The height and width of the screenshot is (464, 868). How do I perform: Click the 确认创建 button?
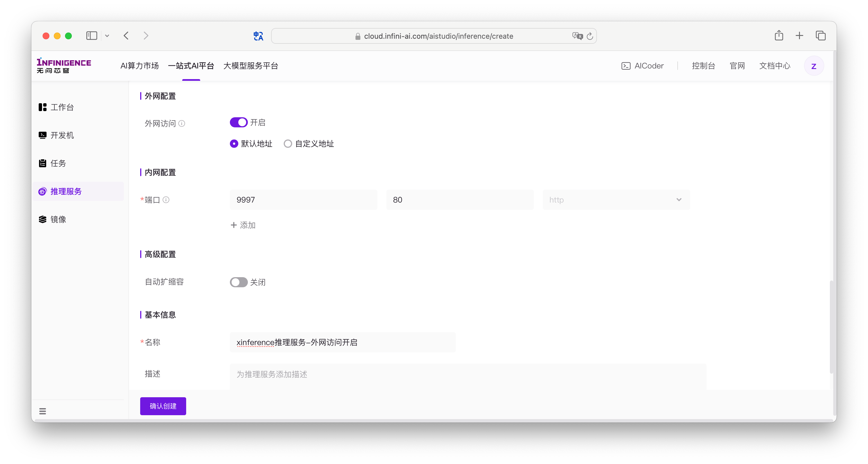(x=163, y=406)
